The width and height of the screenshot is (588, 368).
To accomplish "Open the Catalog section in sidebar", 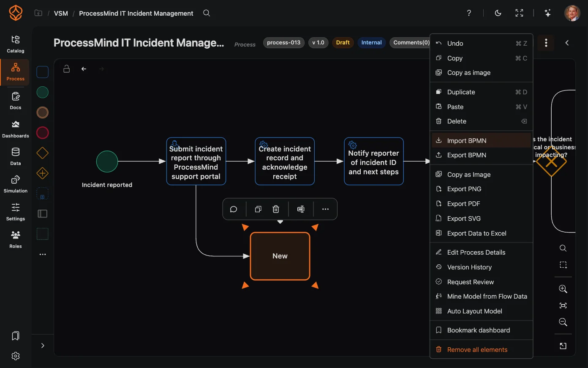I will click(16, 44).
